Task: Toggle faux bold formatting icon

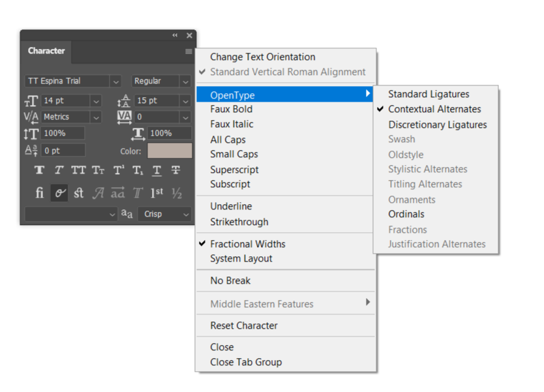Action: pyautogui.click(x=39, y=170)
